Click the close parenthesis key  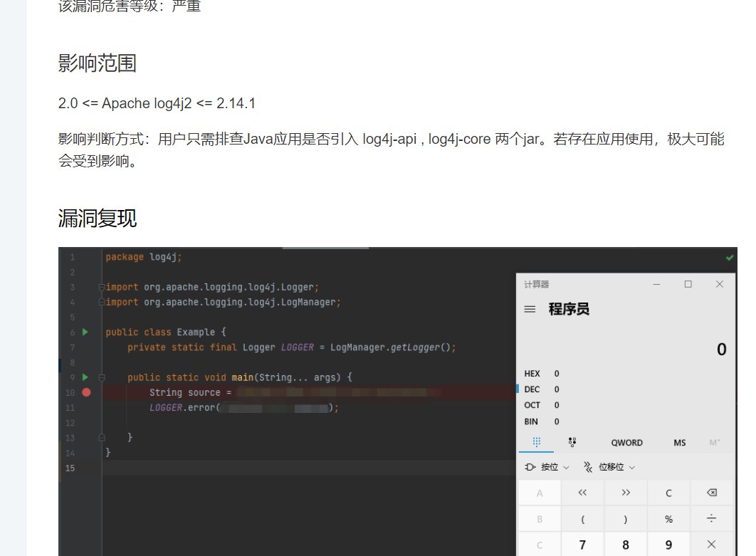(625, 519)
